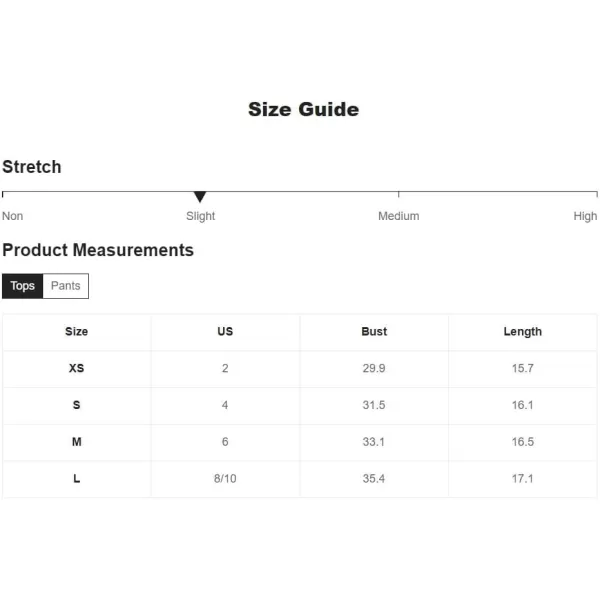Click the High stretch label
The width and height of the screenshot is (600, 600).
585,216
